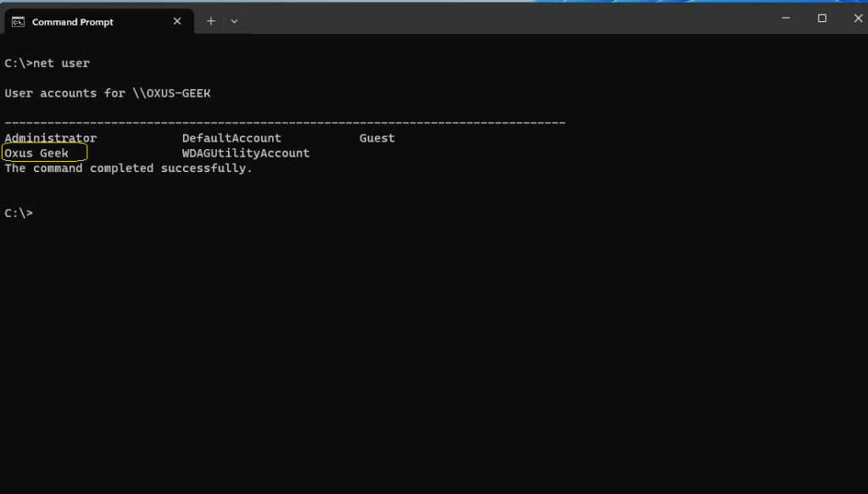Image resolution: width=868 pixels, height=494 pixels.
Task: Click the User accounts for heading text
Action: pos(64,93)
